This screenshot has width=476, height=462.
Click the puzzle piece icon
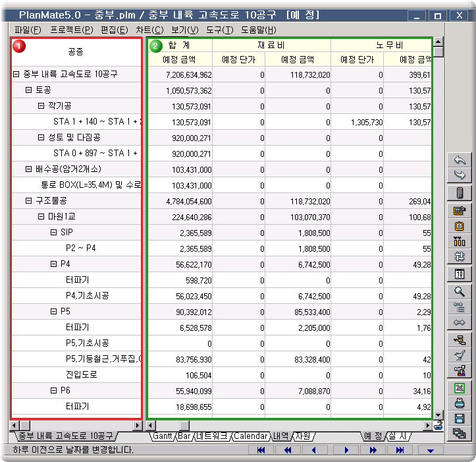click(460, 257)
